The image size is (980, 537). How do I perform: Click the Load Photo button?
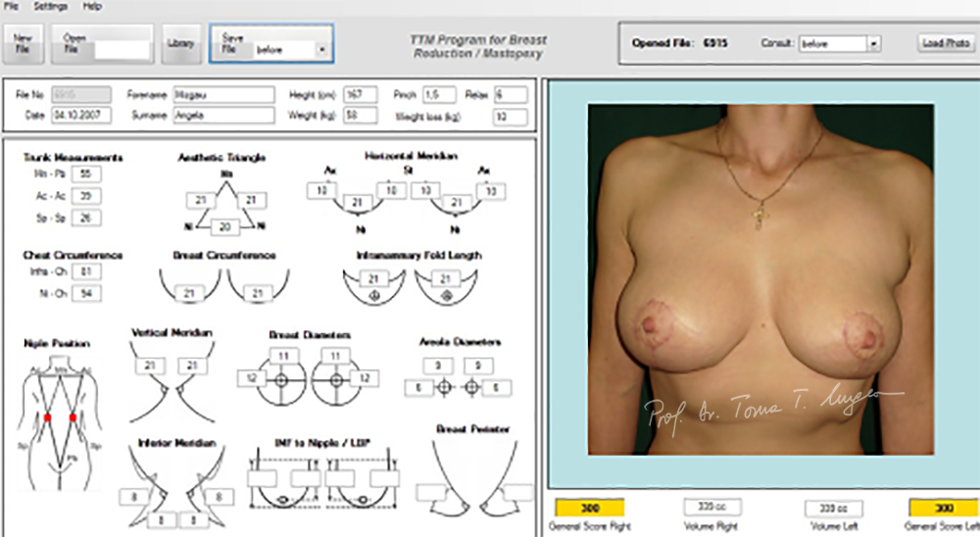click(x=945, y=44)
